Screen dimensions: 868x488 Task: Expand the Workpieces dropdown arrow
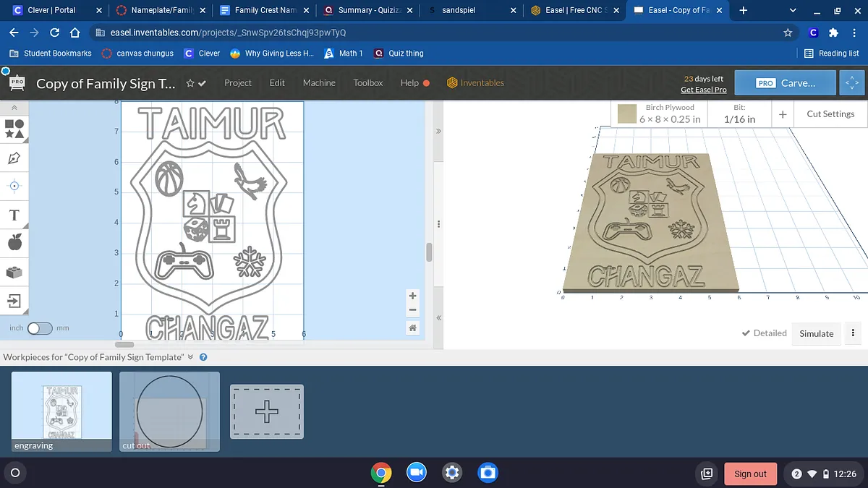pos(190,357)
